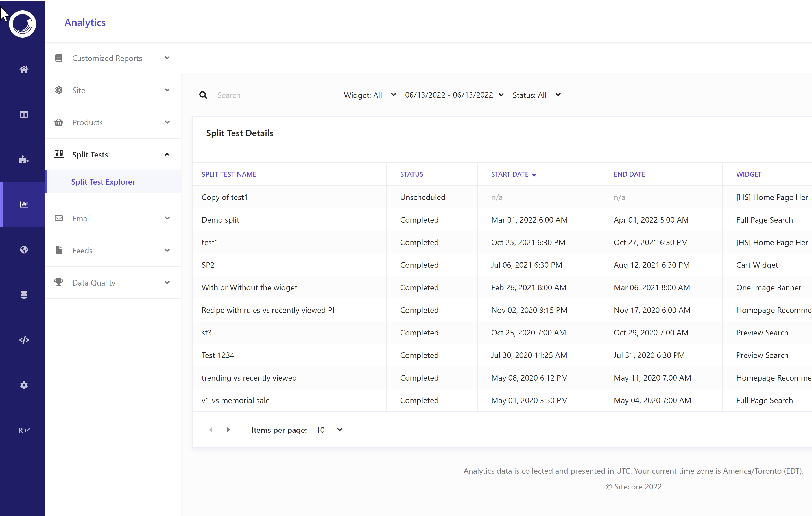Open the Items per page dropdown
Screen dimensions: 812x516
click(329, 430)
